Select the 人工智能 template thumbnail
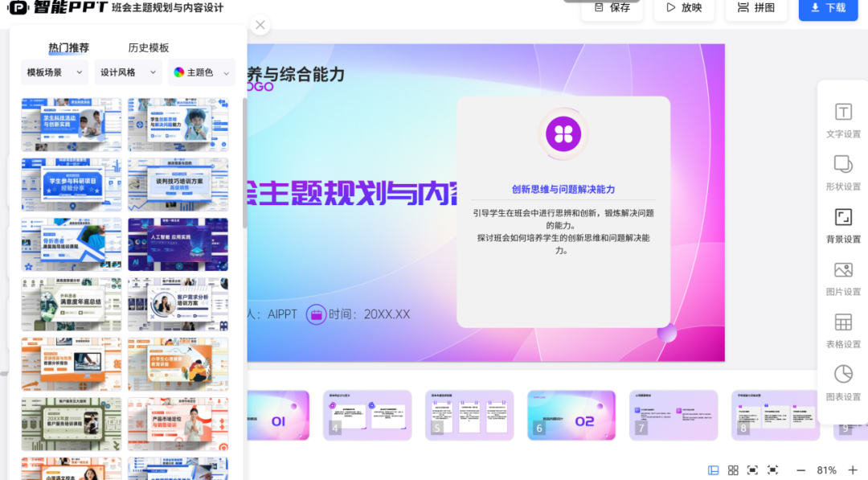This screenshot has width=868, height=480. pyautogui.click(x=178, y=244)
